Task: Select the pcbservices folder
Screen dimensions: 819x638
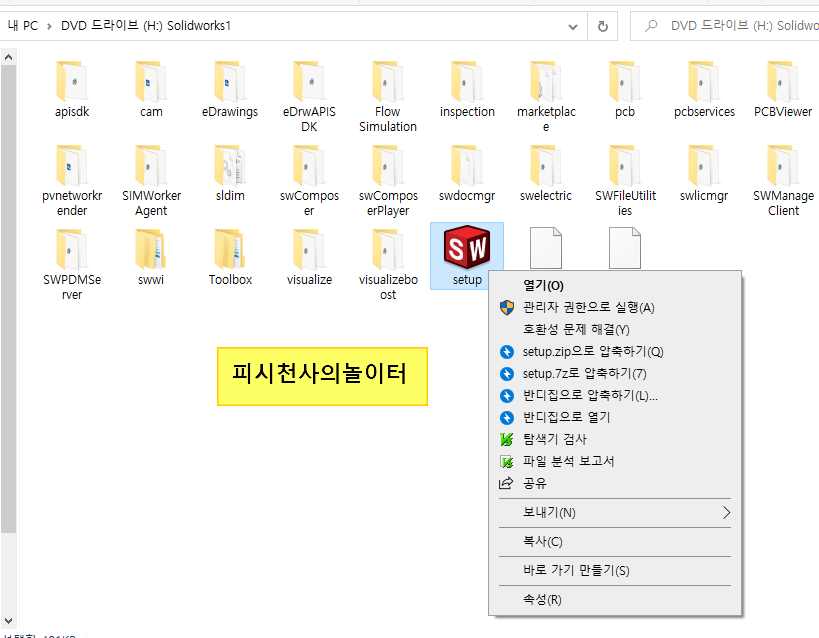Action: pos(704,89)
